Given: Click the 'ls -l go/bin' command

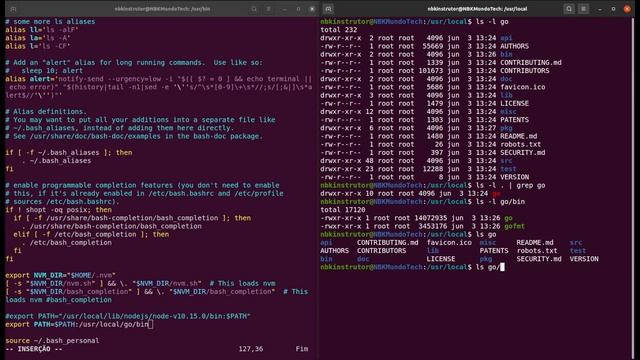Looking at the screenshot, I should pos(500,202).
